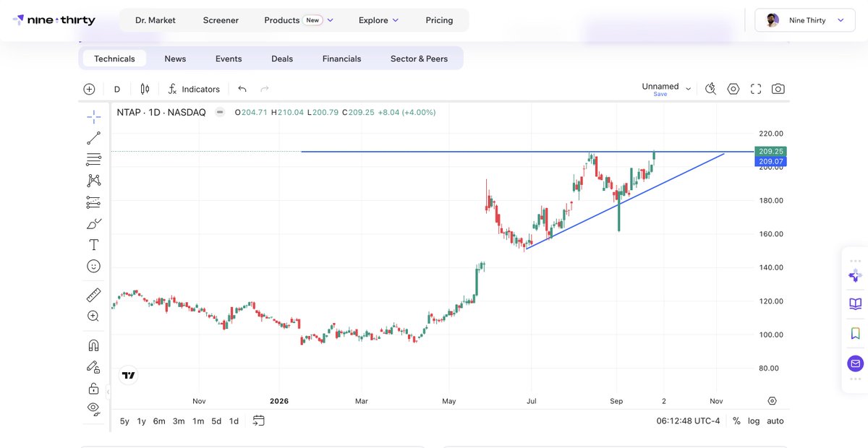Undo the last chart action
The height and width of the screenshot is (448, 868).
pyautogui.click(x=242, y=89)
